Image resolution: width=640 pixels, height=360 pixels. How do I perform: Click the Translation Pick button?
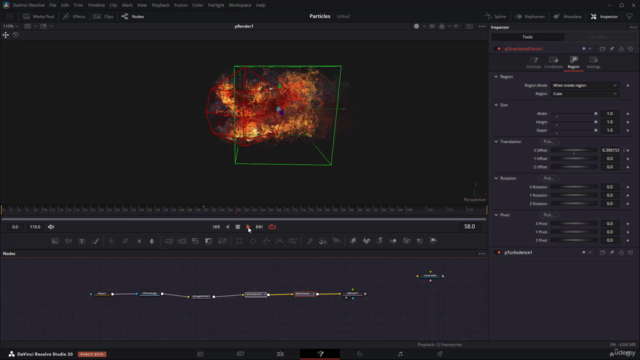coord(549,142)
